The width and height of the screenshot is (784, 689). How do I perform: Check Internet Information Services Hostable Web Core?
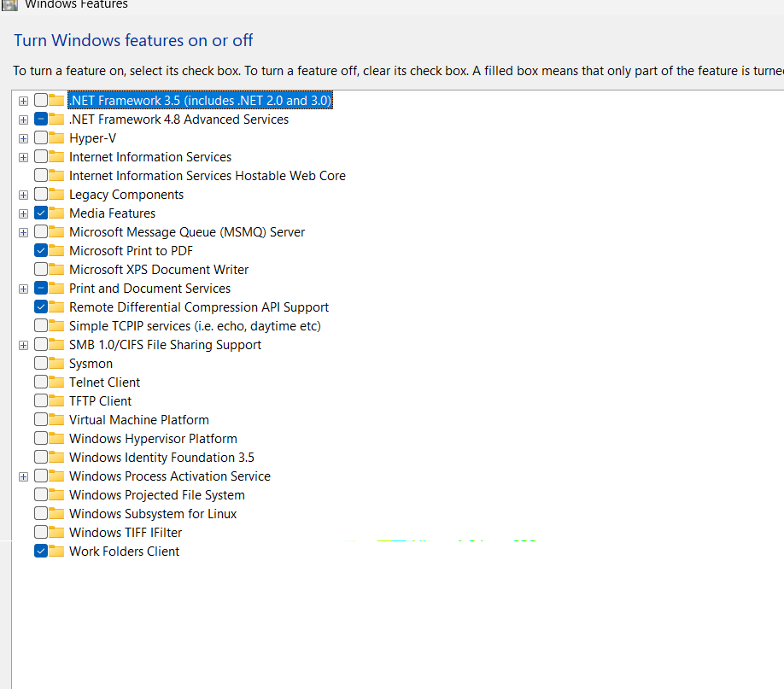pyautogui.click(x=41, y=175)
